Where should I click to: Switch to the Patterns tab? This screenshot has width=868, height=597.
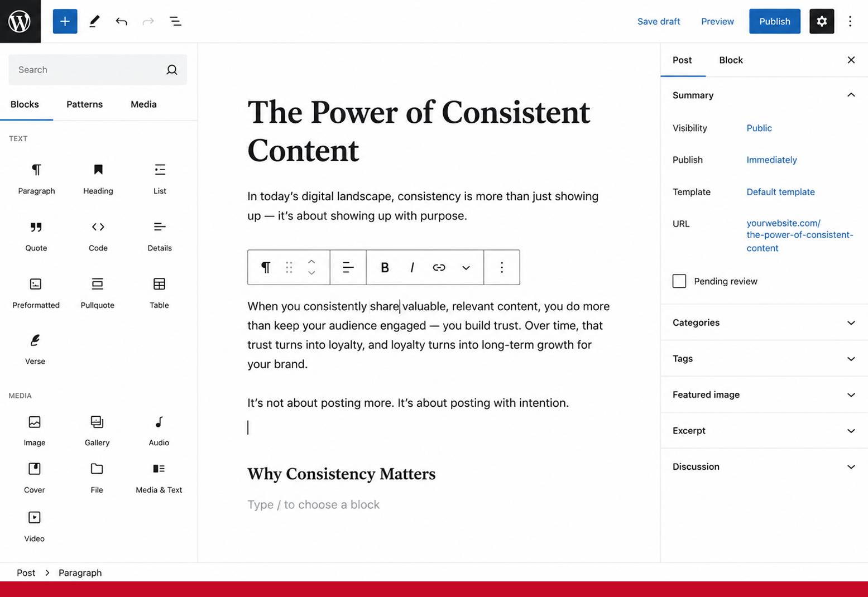tap(84, 104)
